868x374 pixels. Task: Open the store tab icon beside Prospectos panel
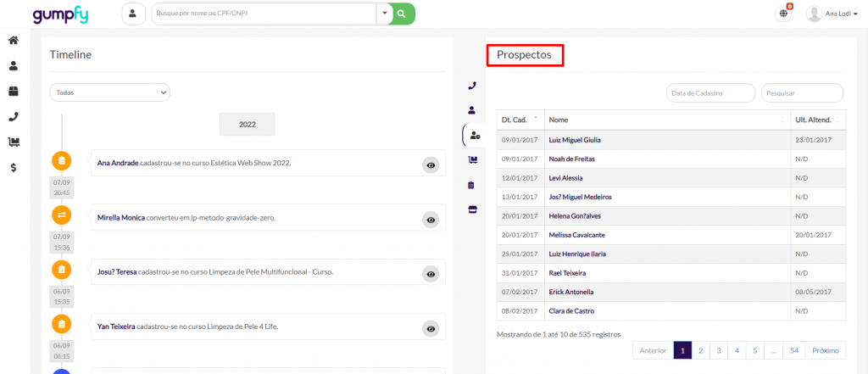472,209
